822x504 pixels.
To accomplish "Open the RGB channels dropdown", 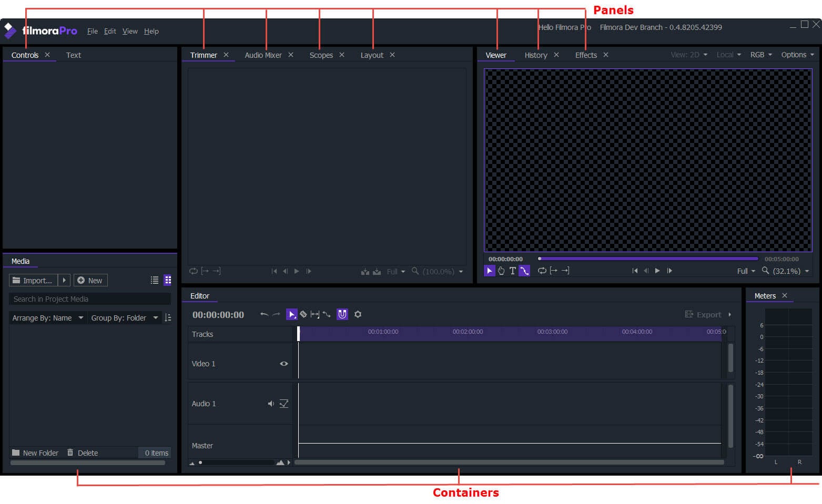I will point(761,55).
